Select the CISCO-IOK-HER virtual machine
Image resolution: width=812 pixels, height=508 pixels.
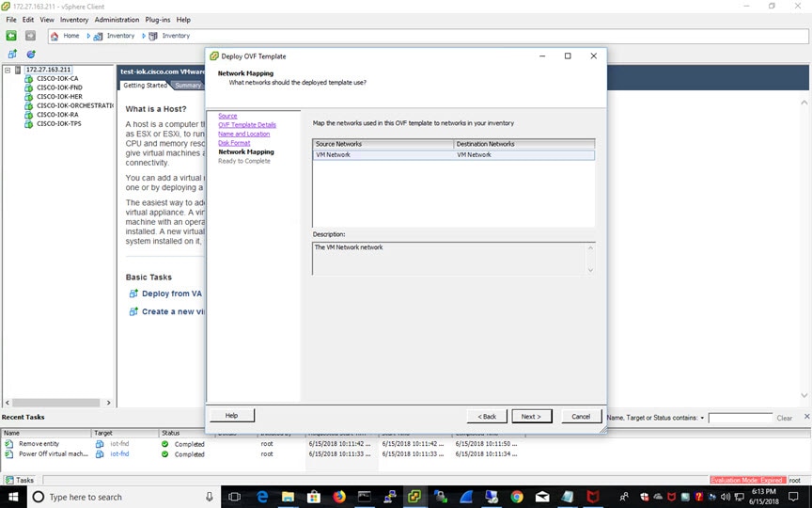(x=59, y=96)
